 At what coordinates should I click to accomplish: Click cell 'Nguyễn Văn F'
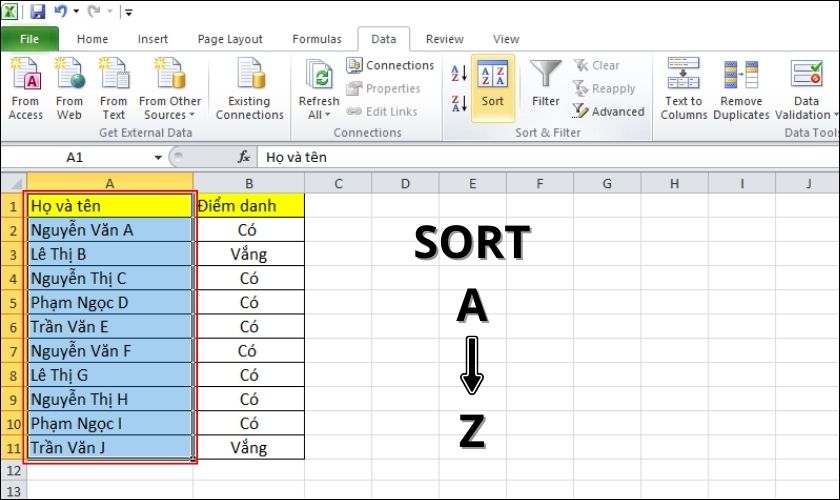point(110,350)
